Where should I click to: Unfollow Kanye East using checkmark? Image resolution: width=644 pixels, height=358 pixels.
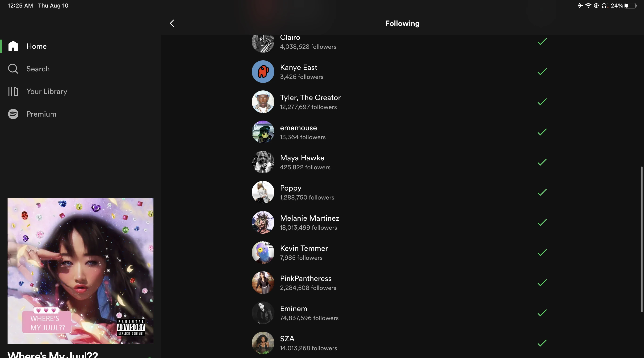[542, 72]
